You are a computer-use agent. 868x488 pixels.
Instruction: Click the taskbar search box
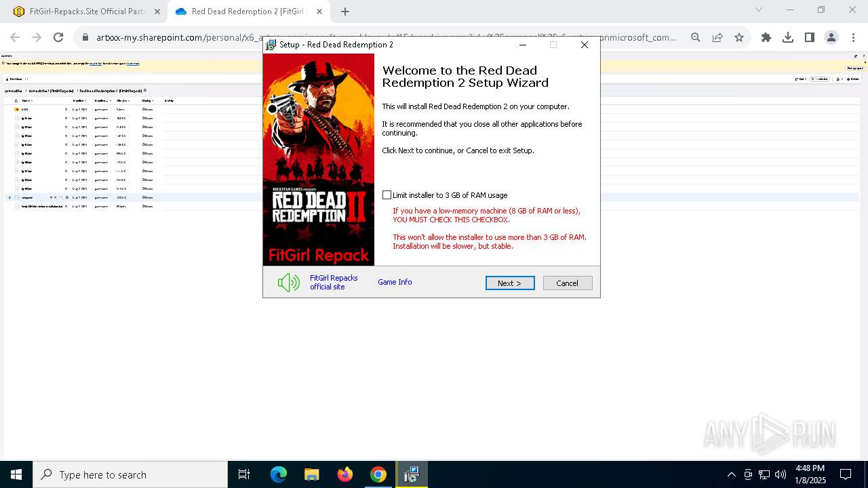[x=130, y=474]
